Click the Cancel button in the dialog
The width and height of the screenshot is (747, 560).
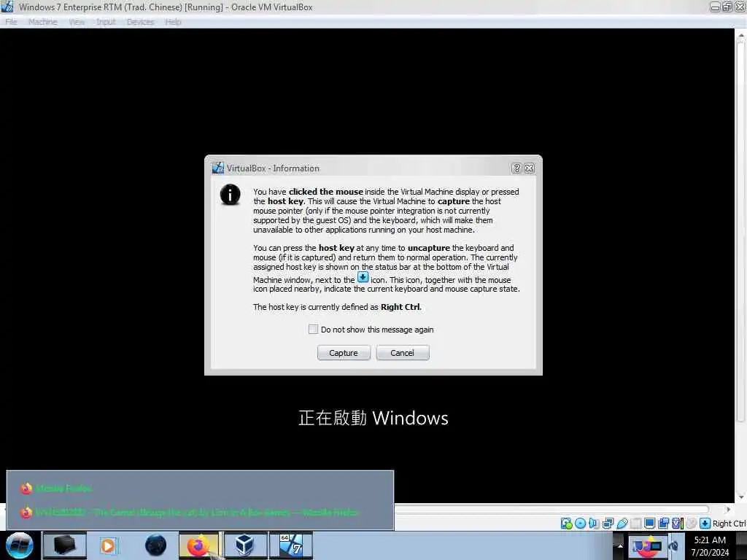point(403,353)
